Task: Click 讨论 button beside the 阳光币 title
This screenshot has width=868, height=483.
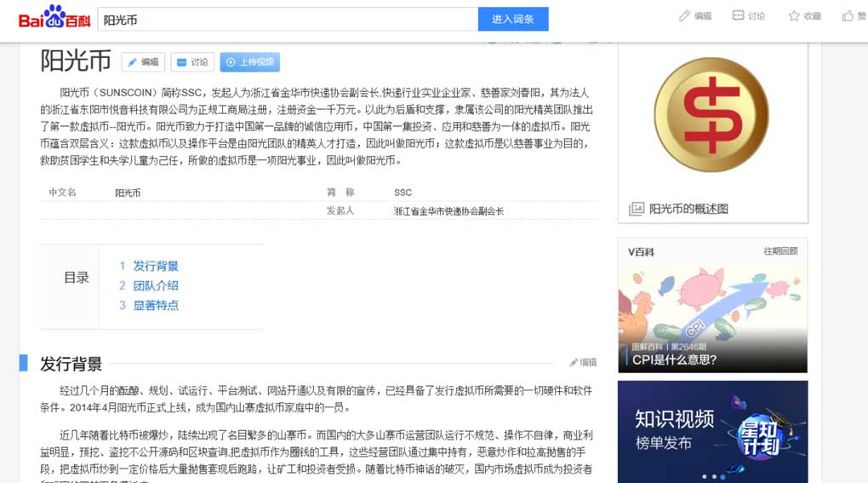Action: (192, 62)
